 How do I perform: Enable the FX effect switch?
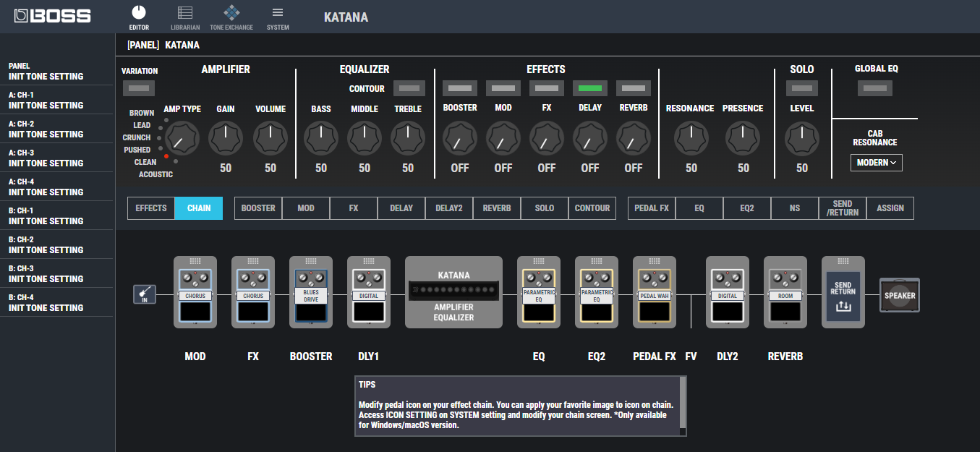pyautogui.click(x=546, y=88)
